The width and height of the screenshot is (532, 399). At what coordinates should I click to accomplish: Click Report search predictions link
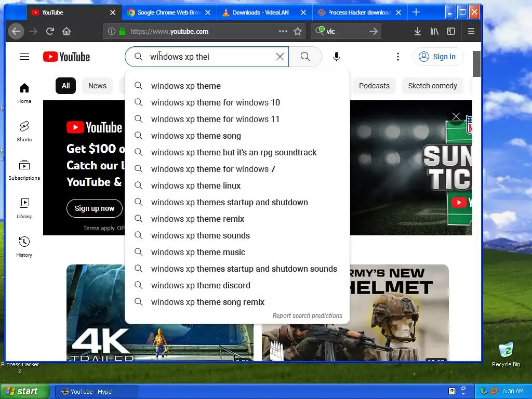(308, 316)
